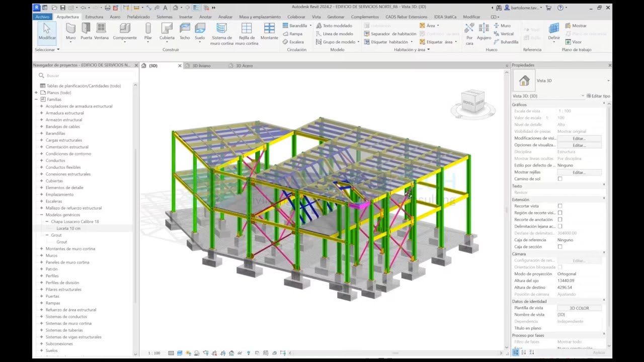Click the visual style icon in view control bar
The height and width of the screenshot is (362, 644).
[x=180, y=353]
